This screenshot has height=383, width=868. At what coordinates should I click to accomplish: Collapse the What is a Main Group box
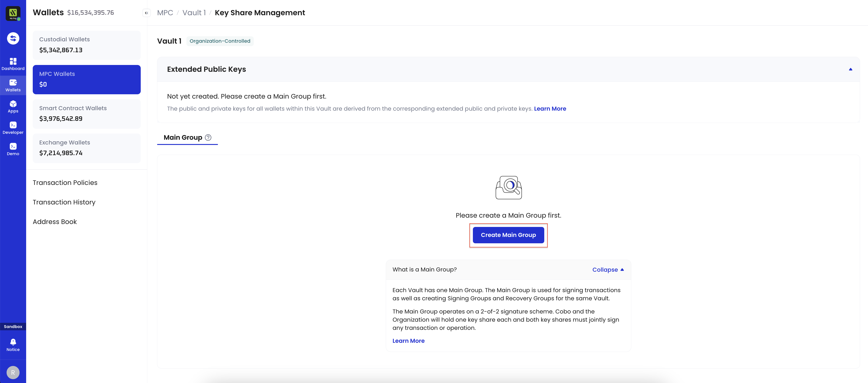(608, 270)
